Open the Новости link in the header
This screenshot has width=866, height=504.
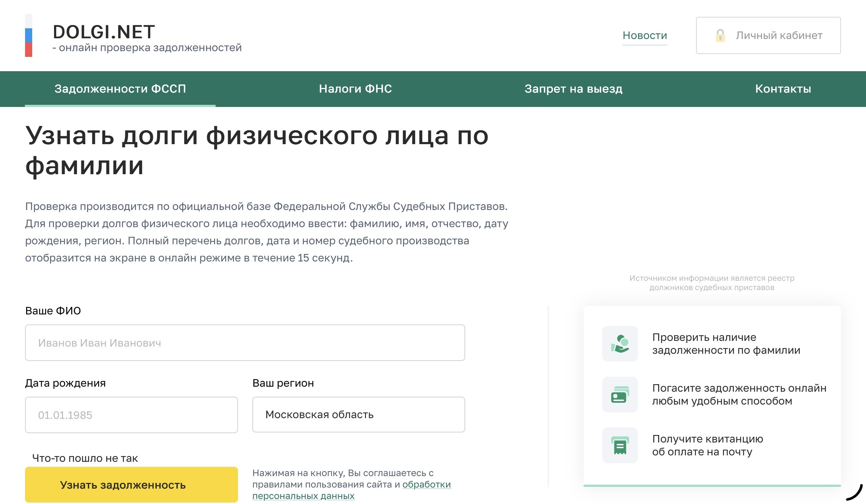point(644,35)
